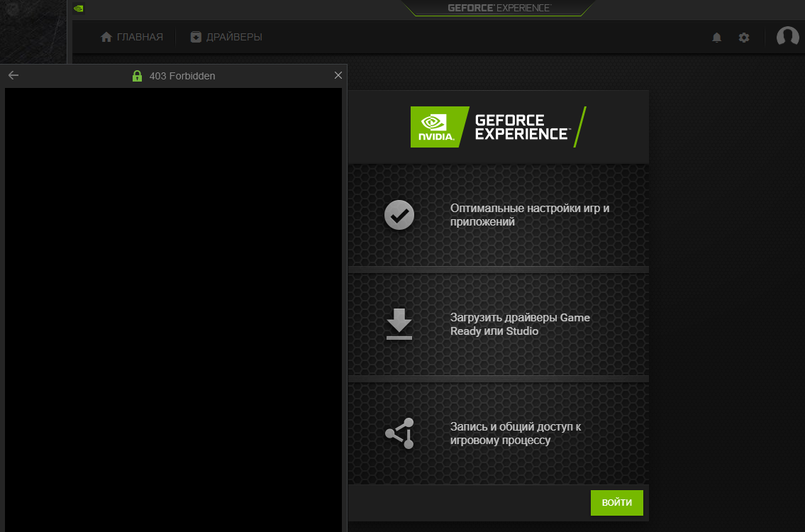Viewport: 805px width, 532px height.
Task: Click the '403 Forbidden' title text
Action: [x=182, y=76]
